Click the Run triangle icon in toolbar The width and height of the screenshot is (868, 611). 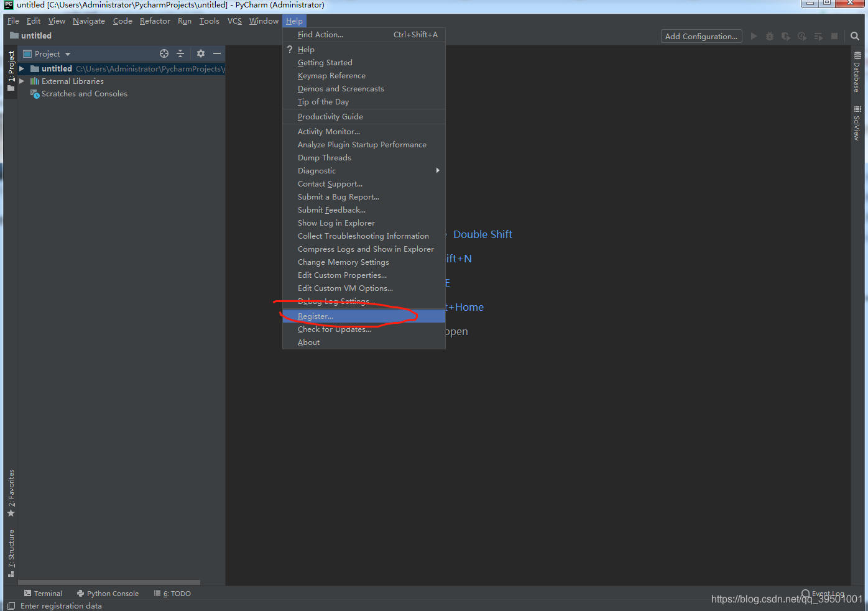(x=754, y=36)
